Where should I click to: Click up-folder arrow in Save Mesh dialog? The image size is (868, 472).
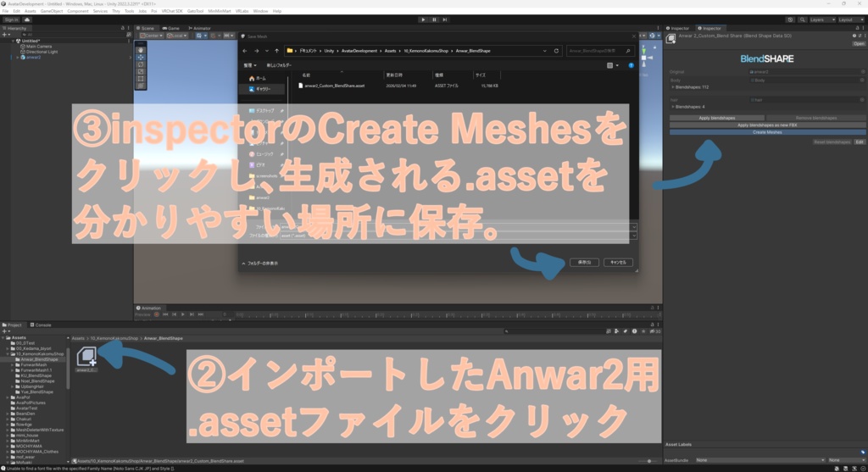277,51
